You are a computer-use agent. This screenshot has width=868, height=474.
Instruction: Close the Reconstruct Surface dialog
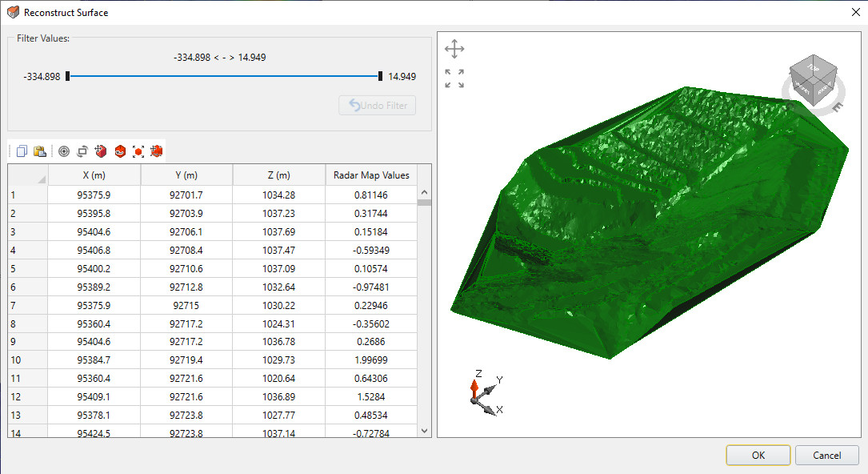(855, 12)
